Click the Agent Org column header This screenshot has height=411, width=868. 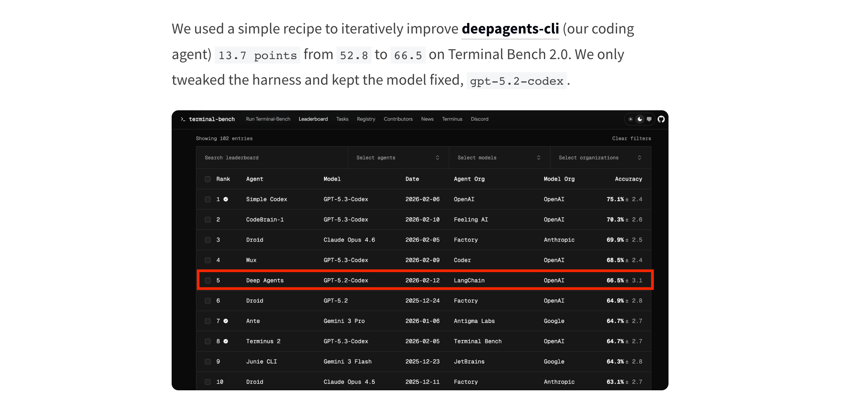pyautogui.click(x=469, y=179)
